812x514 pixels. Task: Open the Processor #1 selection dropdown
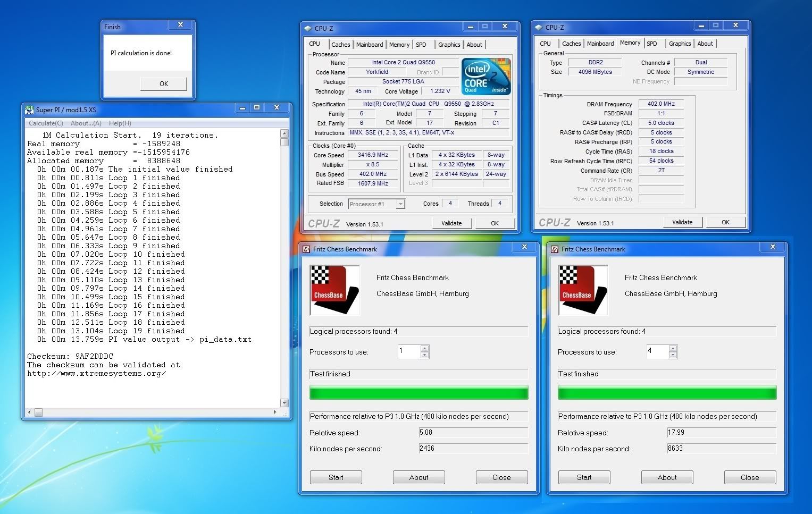(376, 204)
